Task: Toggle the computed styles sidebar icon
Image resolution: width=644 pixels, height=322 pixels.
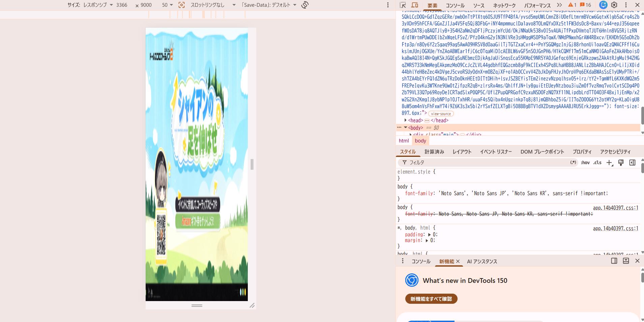Action: 632,163
